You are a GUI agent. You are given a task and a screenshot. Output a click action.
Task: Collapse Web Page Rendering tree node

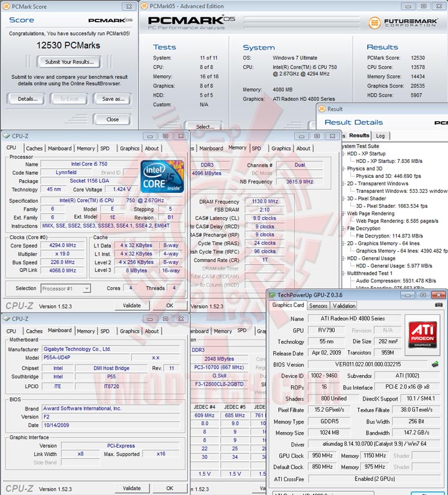pos(343,213)
